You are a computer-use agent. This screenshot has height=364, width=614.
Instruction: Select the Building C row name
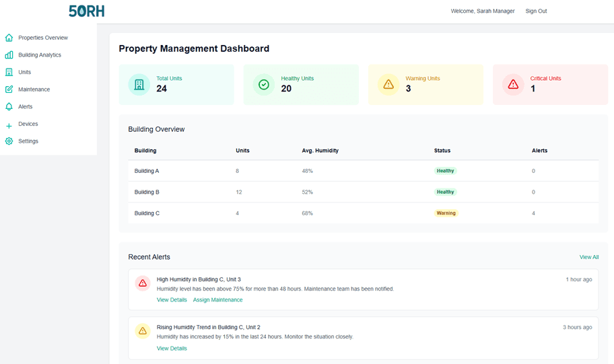point(147,213)
